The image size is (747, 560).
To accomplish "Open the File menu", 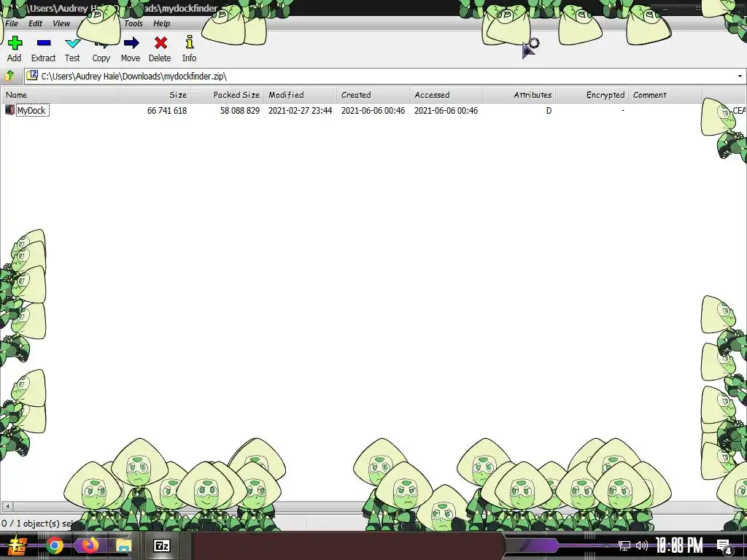I will coord(12,23).
